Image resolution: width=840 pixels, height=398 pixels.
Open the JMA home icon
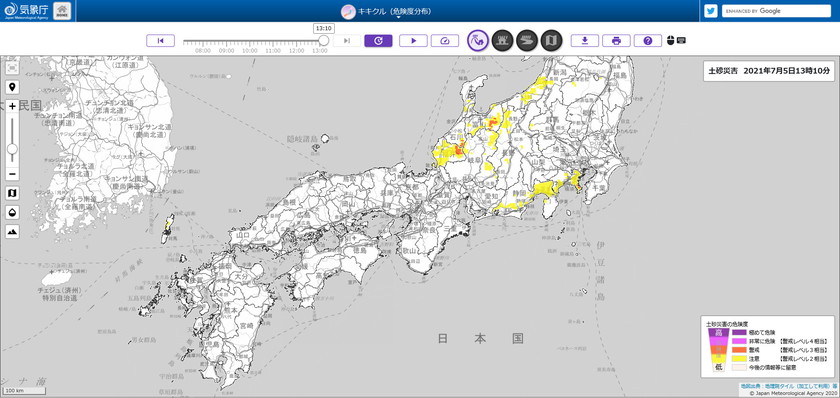click(62, 11)
